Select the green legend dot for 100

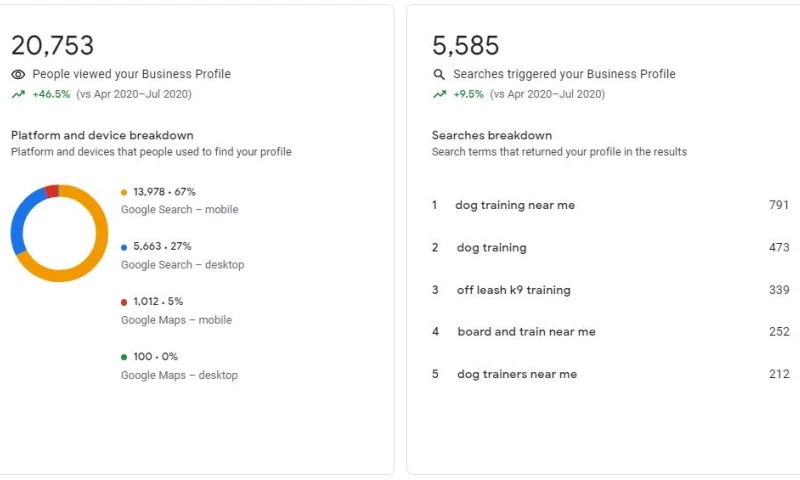coord(124,357)
